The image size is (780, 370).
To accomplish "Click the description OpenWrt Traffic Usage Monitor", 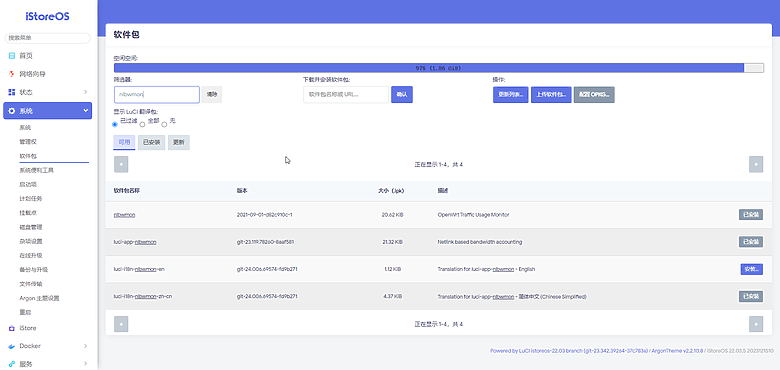I will [473, 215].
